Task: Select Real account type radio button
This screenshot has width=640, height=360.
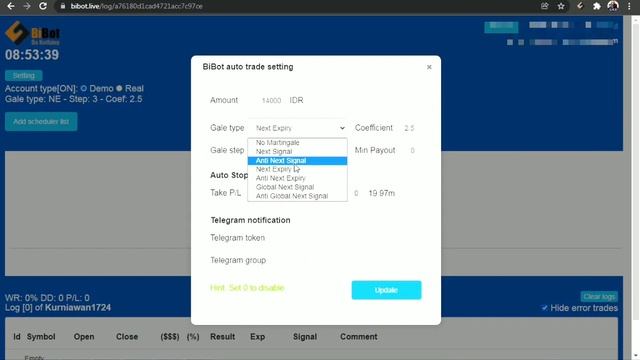Action: (119, 88)
